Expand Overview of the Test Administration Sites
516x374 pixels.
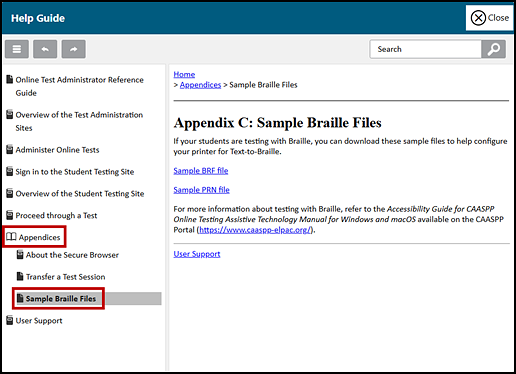79,121
